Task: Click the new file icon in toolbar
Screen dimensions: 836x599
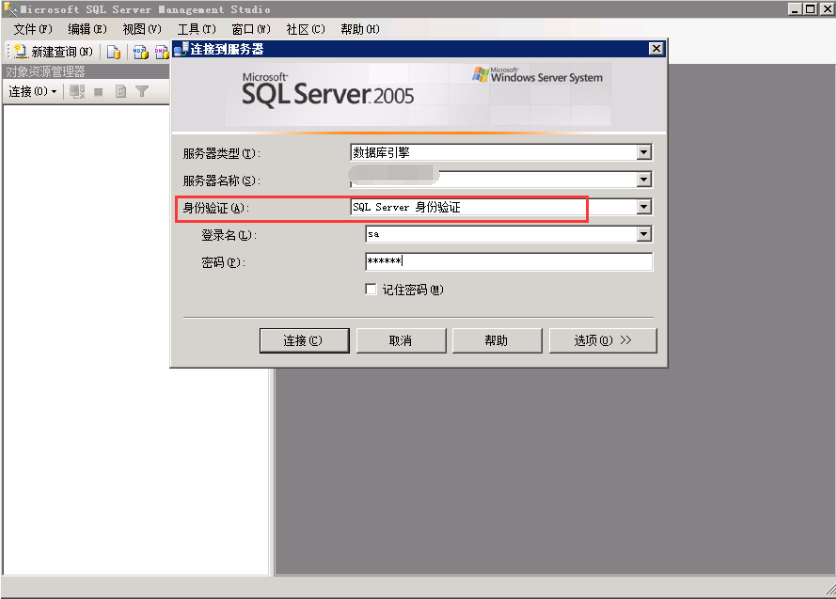Action: (x=114, y=52)
